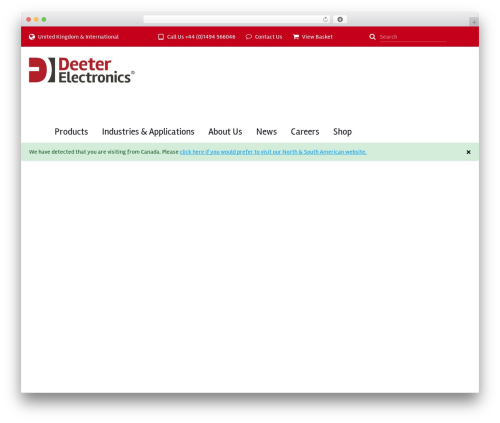Viewport: 500px width, 423px height.
Task: Click the browser reload icon
Action: tap(325, 20)
